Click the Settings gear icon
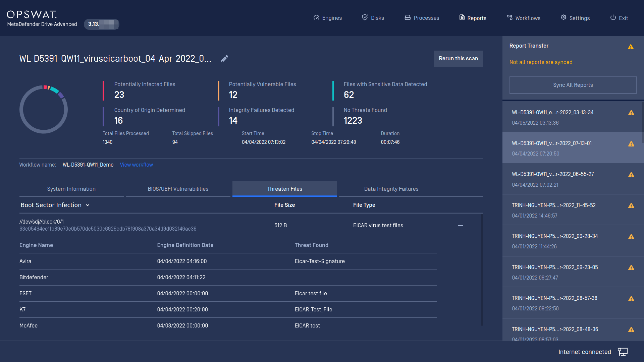 [x=563, y=17]
